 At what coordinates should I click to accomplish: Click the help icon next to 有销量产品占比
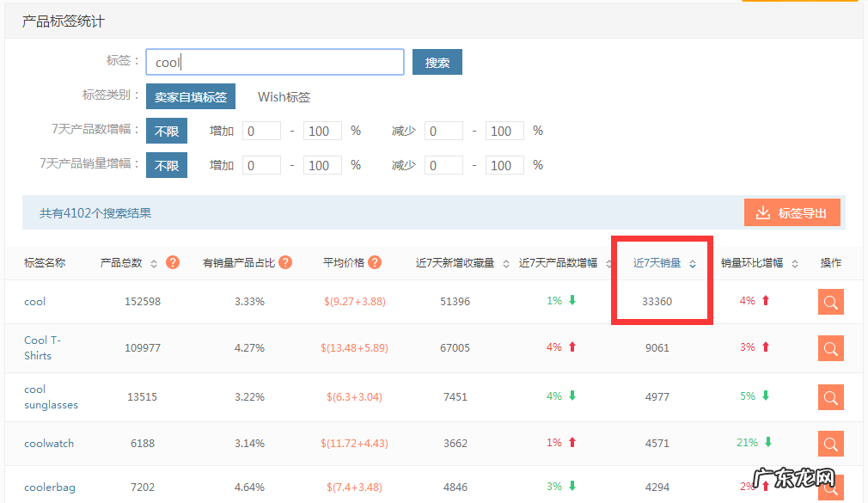(285, 263)
